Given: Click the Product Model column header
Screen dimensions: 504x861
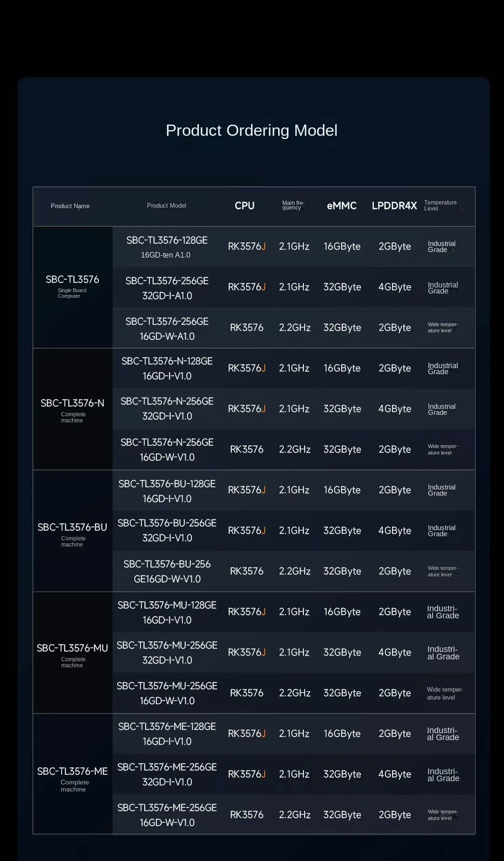Looking at the screenshot, I should click(x=166, y=205).
